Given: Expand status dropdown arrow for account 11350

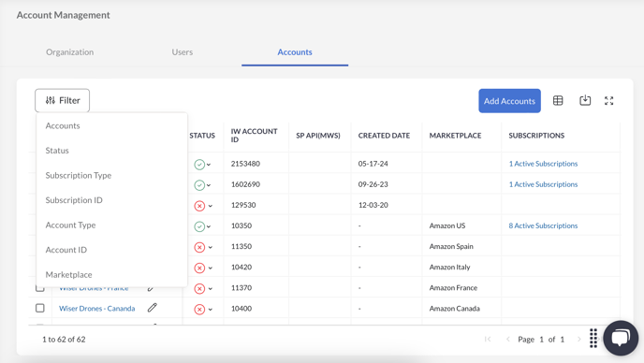Looking at the screenshot, I should pos(211,247).
